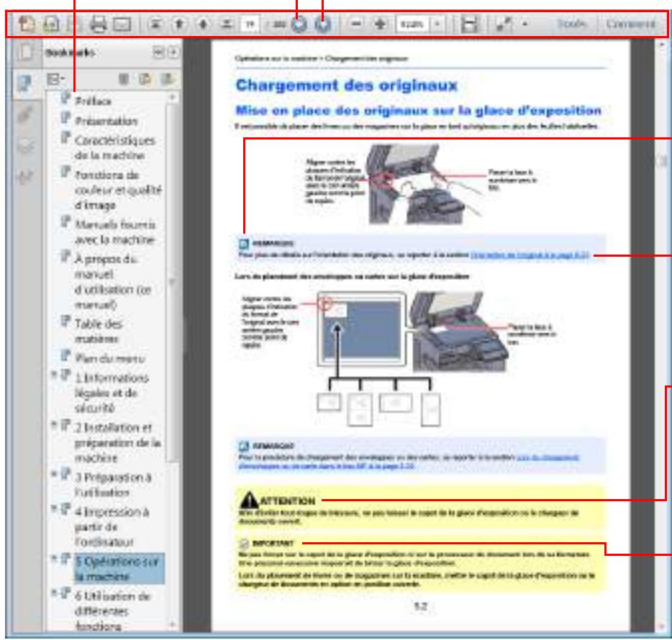Open Fonctions de couleur et qualité d'image bookmark
The height and width of the screenshot is (640, 672).
(x=118, y=190)
